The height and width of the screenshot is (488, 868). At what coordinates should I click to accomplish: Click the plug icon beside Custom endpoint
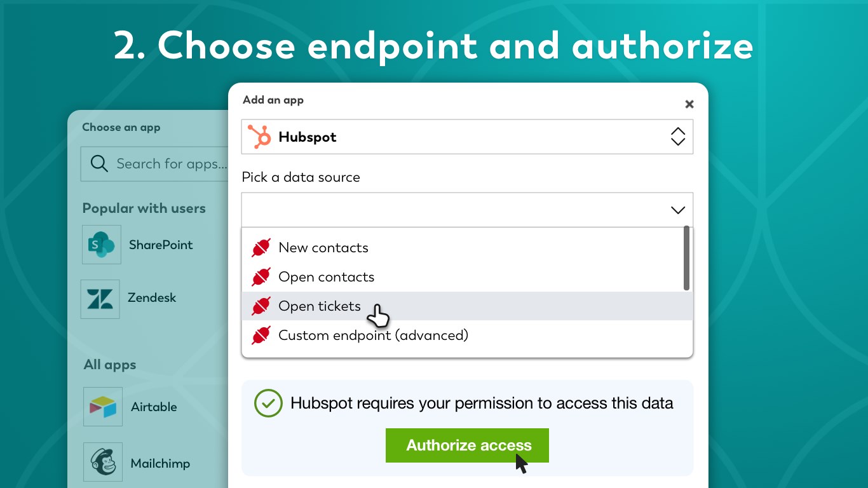click(x=261, y=335)
